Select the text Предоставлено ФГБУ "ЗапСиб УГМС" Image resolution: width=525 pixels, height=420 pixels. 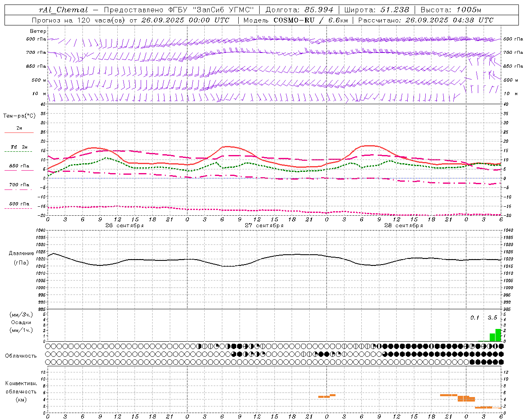click(179, 10)
